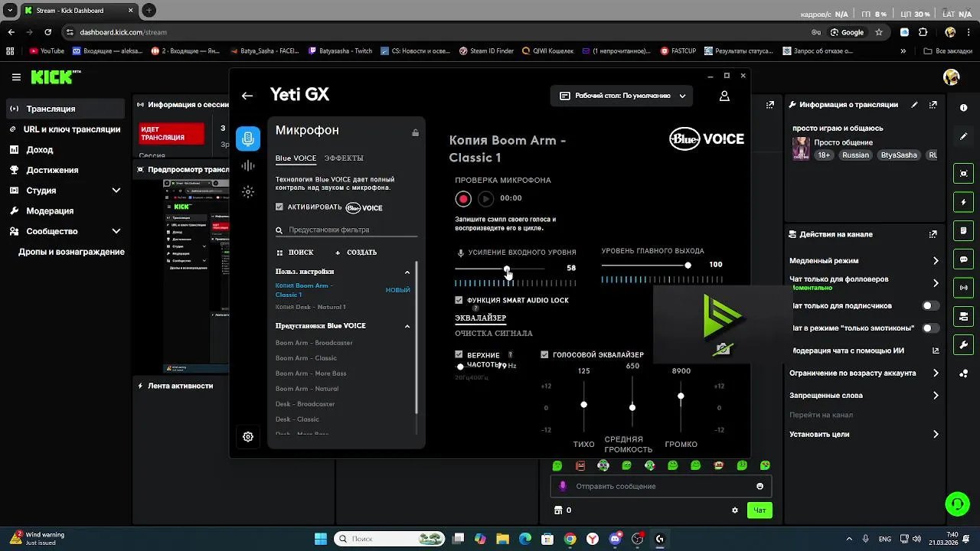Select the Boom Arm - Broadcaster preset

pos(314,343)
